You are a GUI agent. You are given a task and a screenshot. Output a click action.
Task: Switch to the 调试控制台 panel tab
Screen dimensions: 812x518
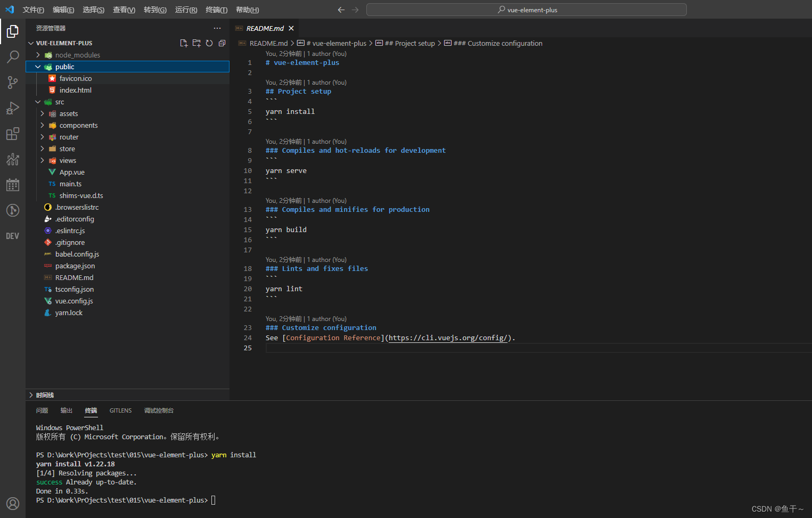click(x=159, y=410)
